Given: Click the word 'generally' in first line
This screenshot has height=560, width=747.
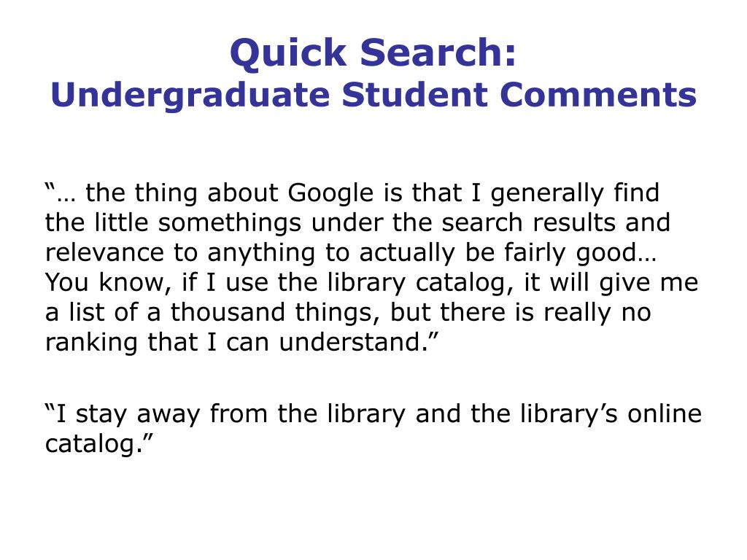Looking at the screenshot, I should click(x=547, y=194).
